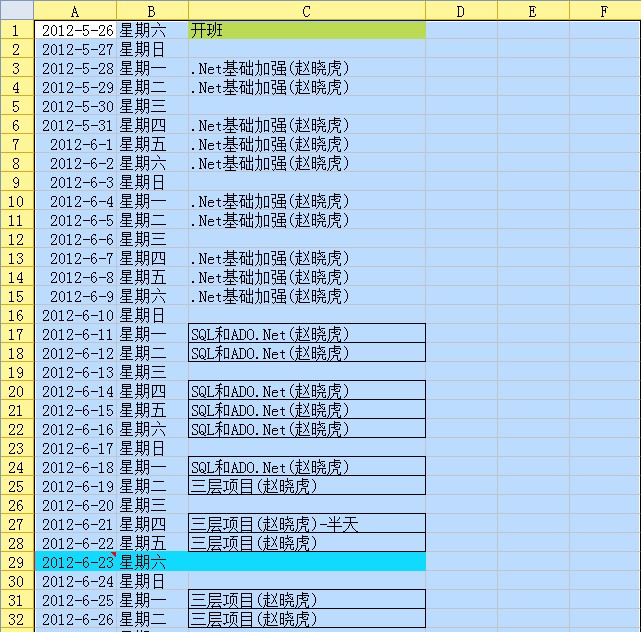
Task: Click 三层项目 cell in row 31
Action: pyautogui.click(x=307, y=601)
